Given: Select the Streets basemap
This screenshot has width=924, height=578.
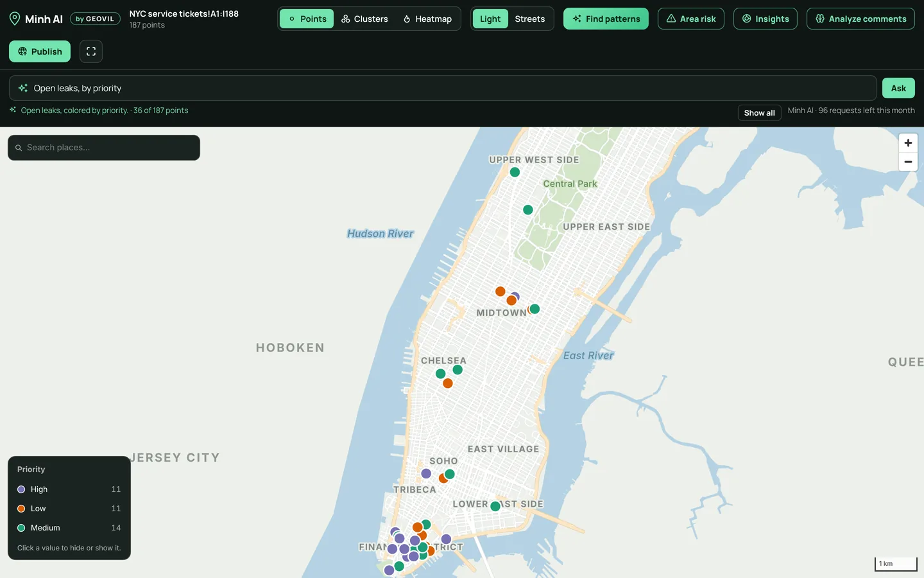Looking at the screenshot, I should coord(530,19).
